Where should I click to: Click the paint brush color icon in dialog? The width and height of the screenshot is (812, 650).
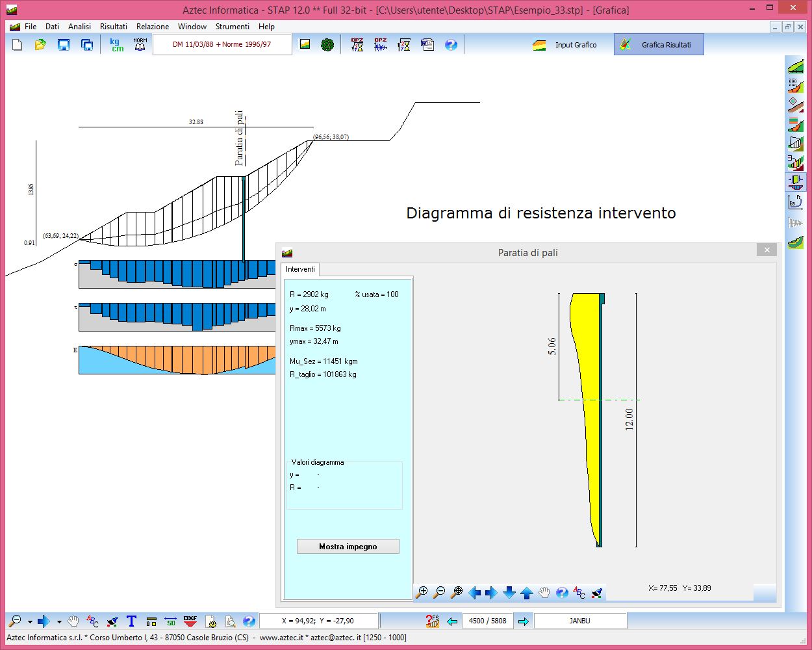[x=597, y=592]
